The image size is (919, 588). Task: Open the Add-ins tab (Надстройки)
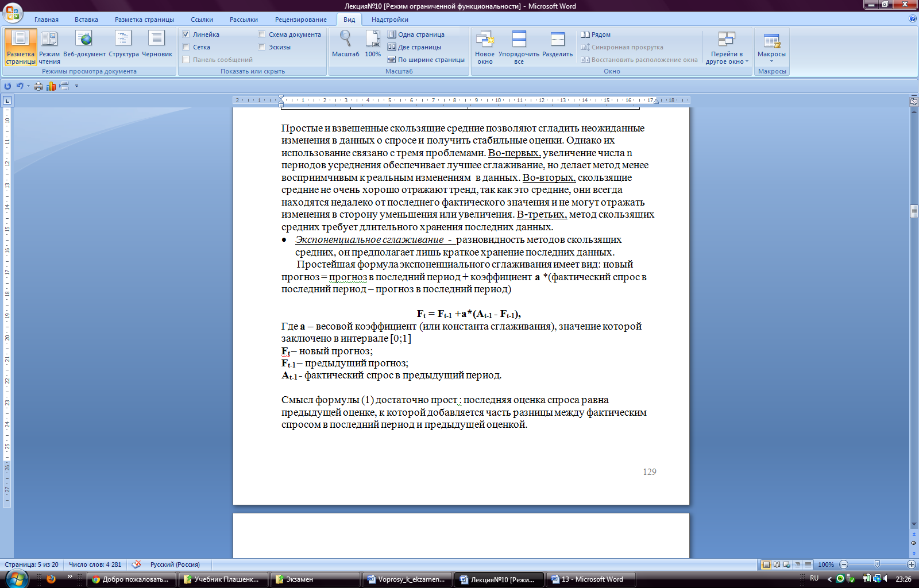coord(390,20)
